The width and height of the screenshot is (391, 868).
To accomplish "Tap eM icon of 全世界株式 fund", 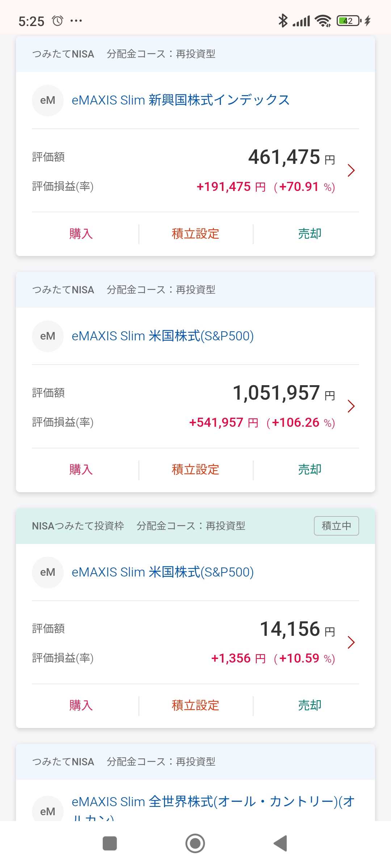I will (48, 810).
